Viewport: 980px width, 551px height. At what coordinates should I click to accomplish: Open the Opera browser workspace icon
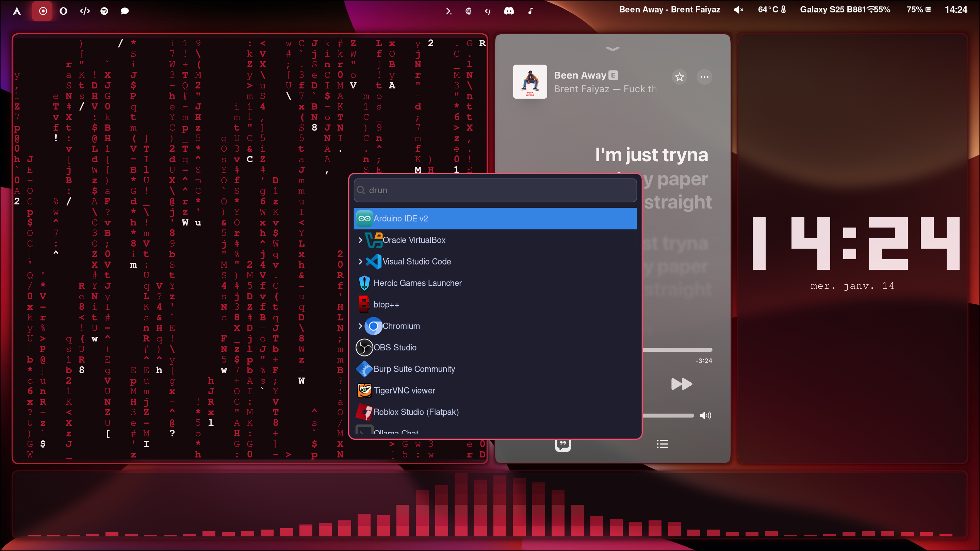click(x=64, y=11)
